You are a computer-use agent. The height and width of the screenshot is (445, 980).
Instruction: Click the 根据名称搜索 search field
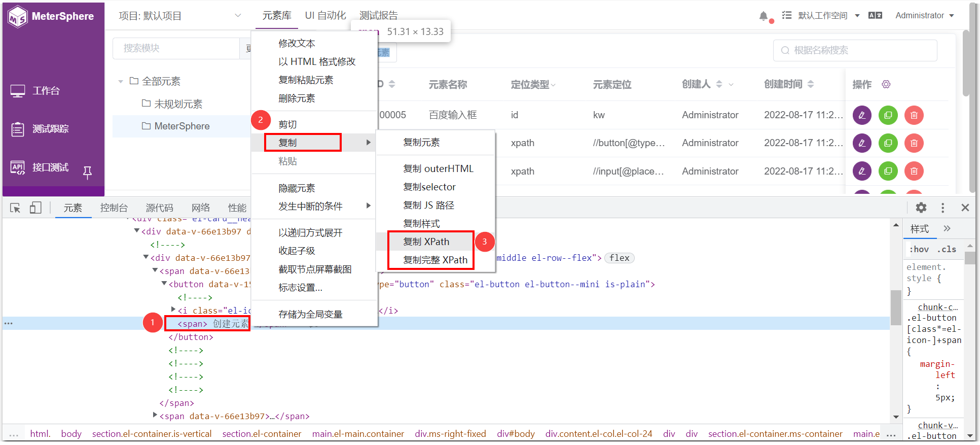(x=855, y=50)
